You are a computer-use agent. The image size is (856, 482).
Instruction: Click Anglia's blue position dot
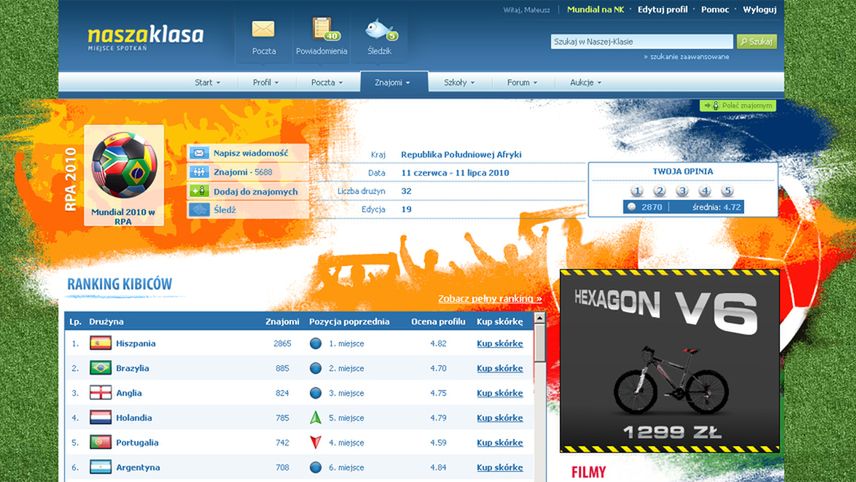316,392
